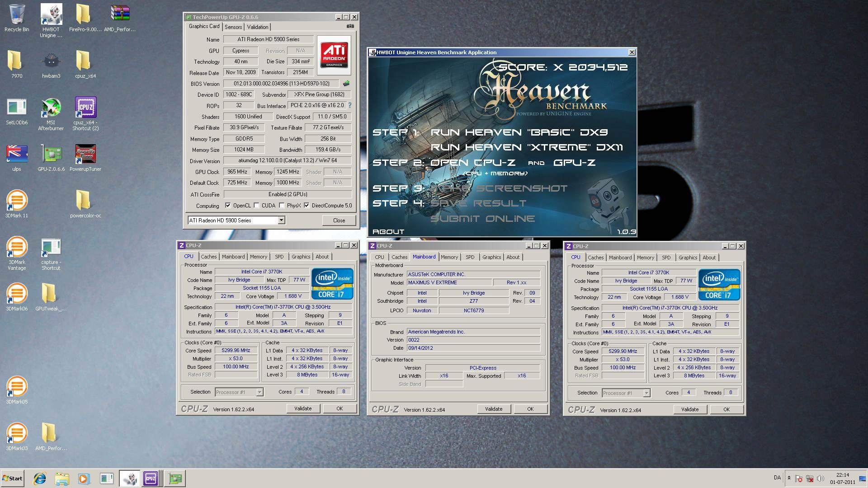Launch 3DMark03 shortcut

click(17, 437)
